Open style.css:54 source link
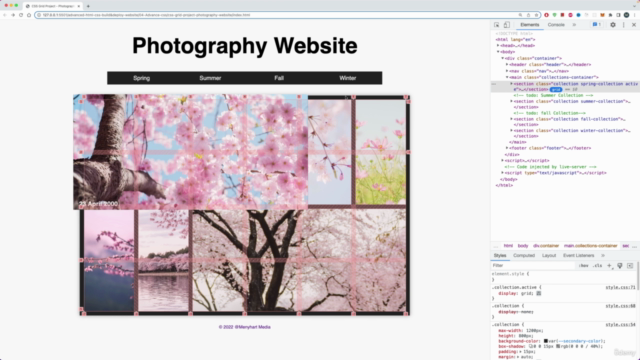 pyautogui.click(x=620, y=324)
